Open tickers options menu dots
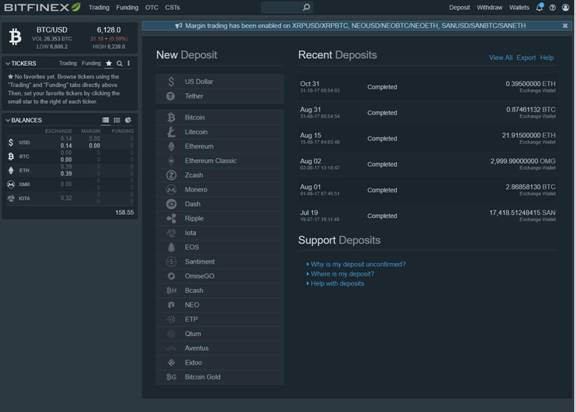The height and width of the screenshot is (412, 576). [x=129, y=64]
